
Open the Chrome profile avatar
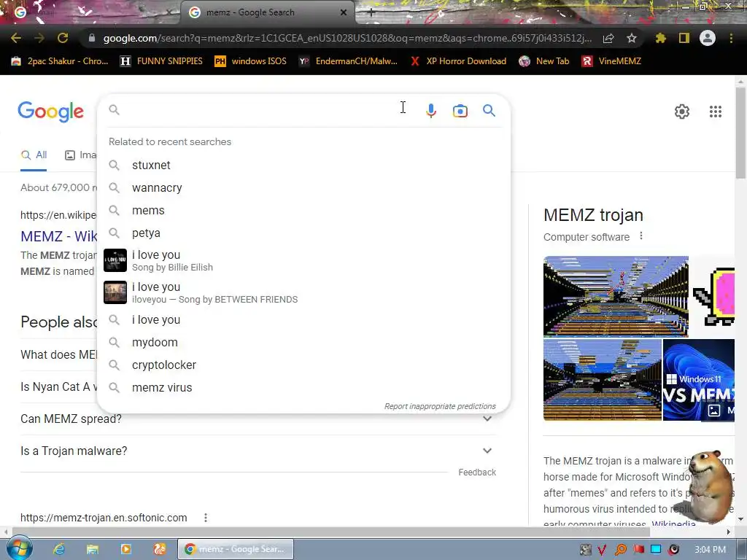(x=708, y=38)
